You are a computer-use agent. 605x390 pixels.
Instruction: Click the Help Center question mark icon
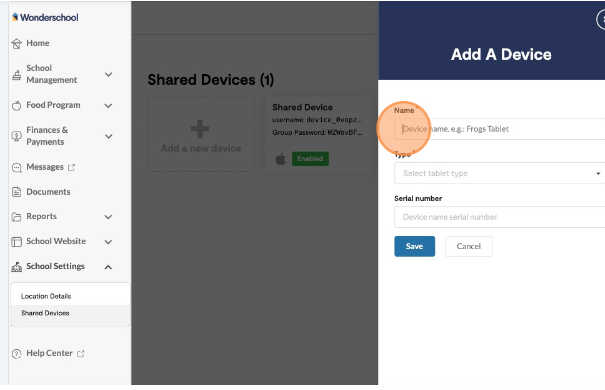16,354
